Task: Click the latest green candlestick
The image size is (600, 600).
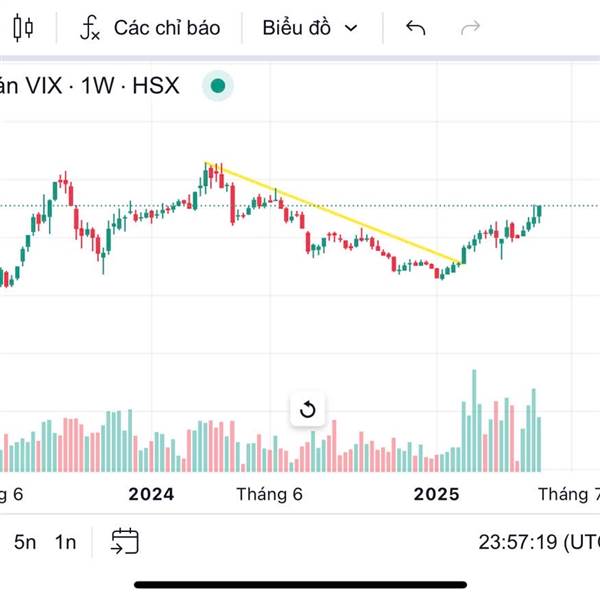Action: 539,214
